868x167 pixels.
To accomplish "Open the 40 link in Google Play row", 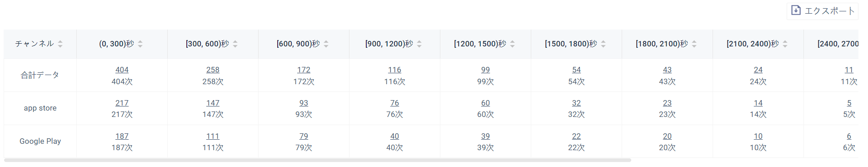I will point(394,136).
